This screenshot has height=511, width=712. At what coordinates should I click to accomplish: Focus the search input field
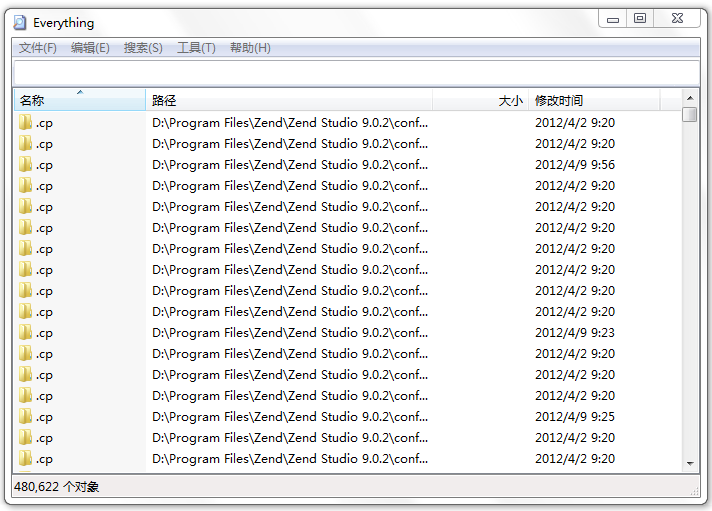click(x=356, y=73)
